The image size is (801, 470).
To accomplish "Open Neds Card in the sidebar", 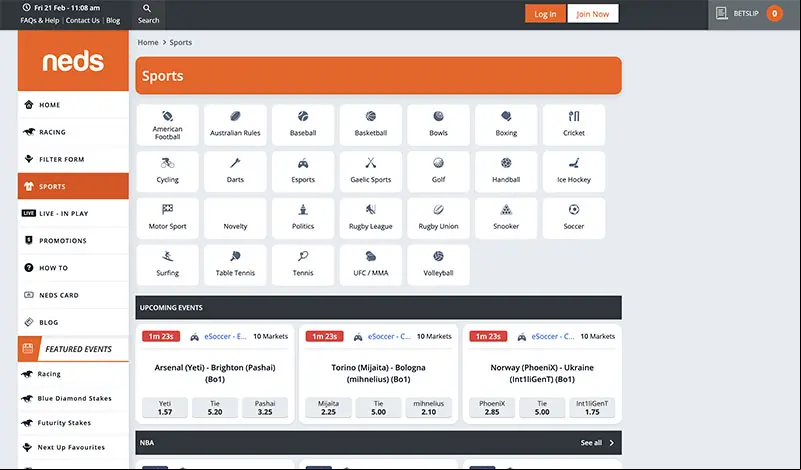I will 73,295.
